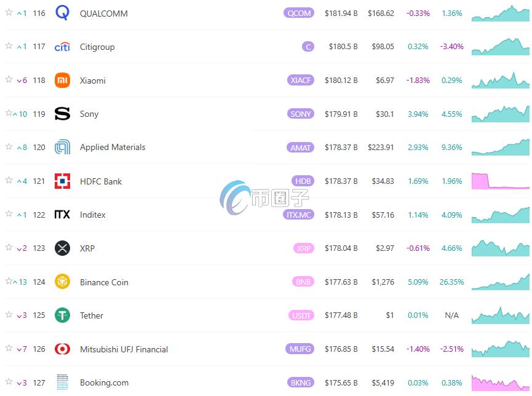The image size is (532, 396).
Task: Click the USDT ticker tag
Action: pos(301,315)
